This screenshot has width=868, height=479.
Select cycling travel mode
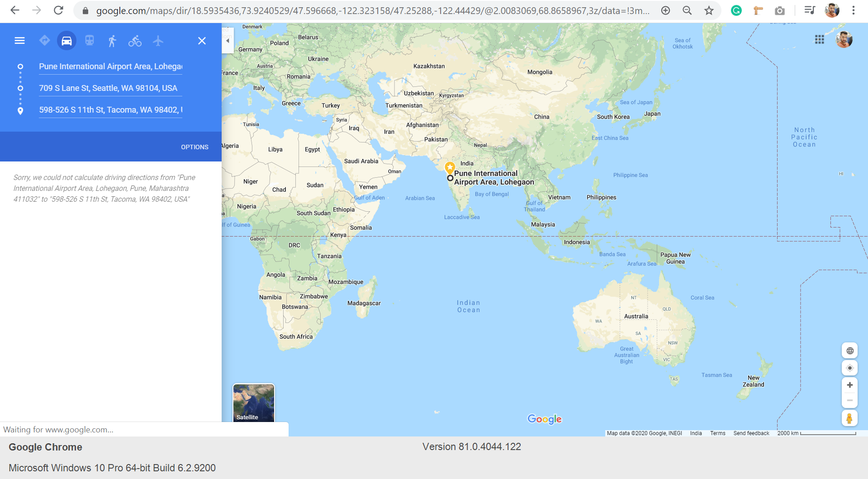pyautogui.click(x=135, y=41)
